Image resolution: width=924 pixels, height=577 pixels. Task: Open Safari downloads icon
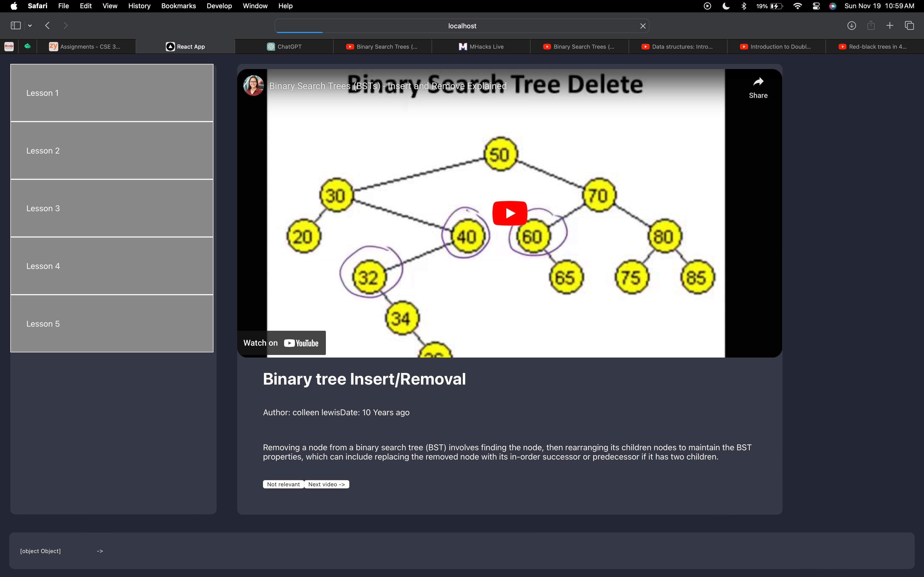point(851,26)
